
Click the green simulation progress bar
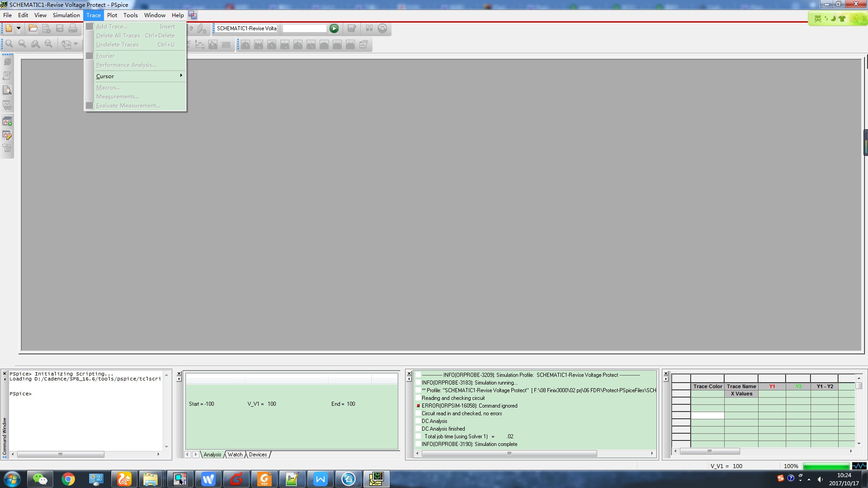[x=826, y=466]
